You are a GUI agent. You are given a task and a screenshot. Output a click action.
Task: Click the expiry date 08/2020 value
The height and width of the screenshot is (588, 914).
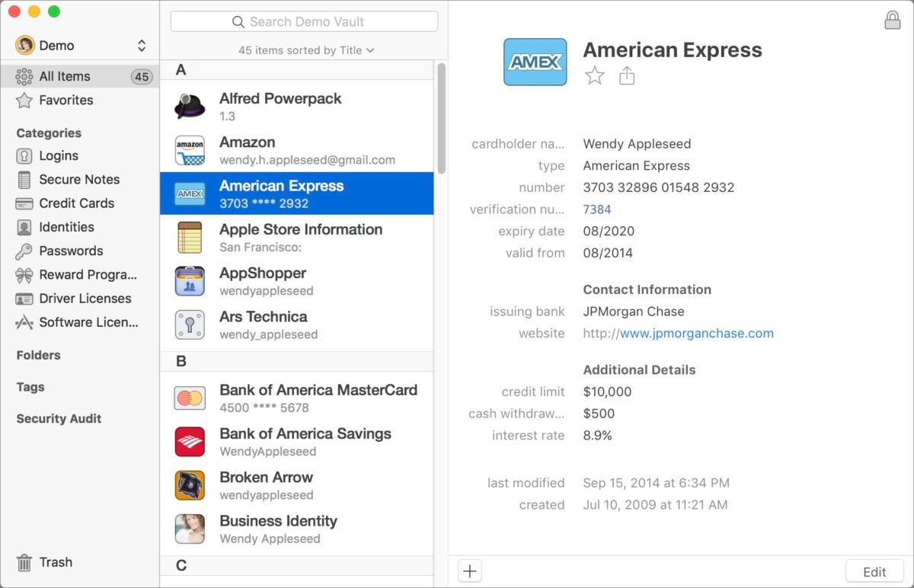[x=609, y=231]
